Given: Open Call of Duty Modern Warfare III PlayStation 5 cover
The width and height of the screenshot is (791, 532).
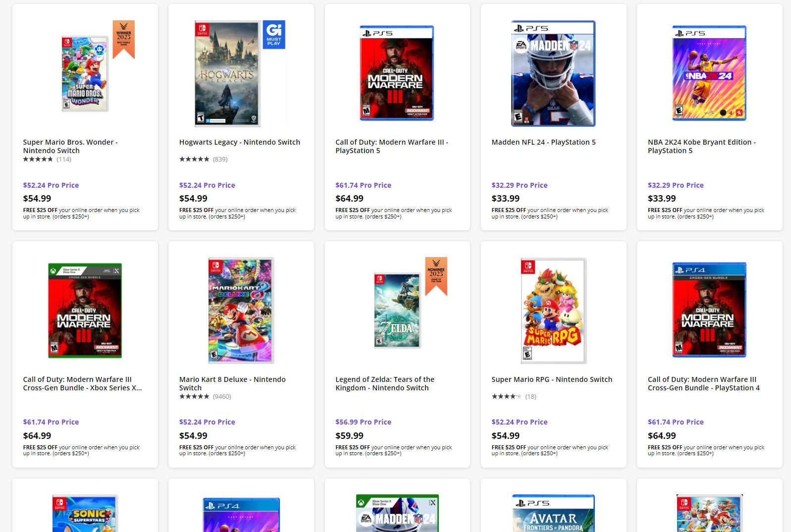Looking at the screenshot, I should (x=397, y=73).
